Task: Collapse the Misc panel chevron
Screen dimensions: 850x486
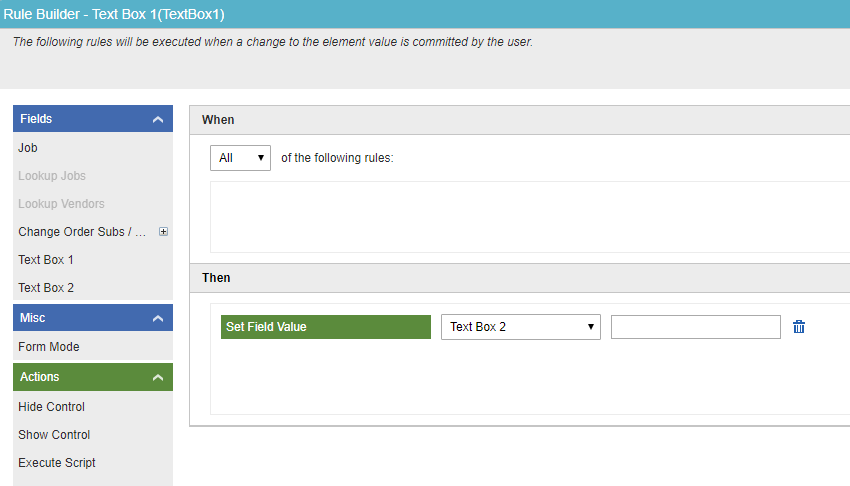Action: point(157,319)
